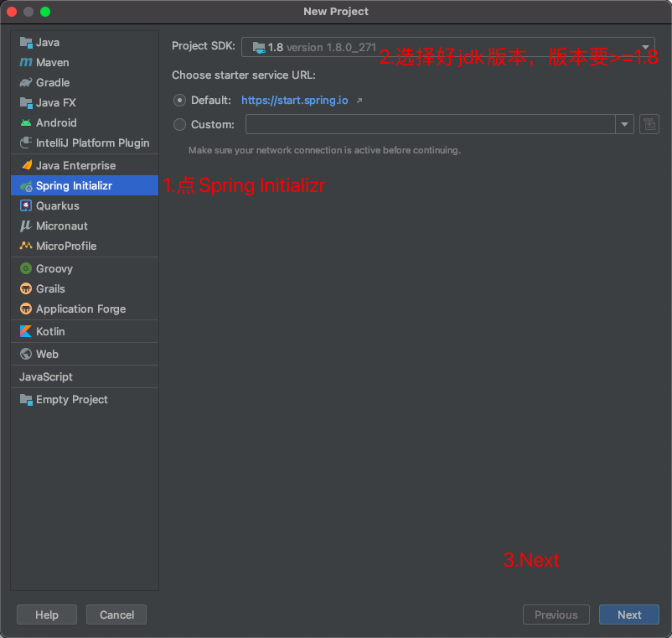The width and height of the screenshot is (672, 638).
Task: Click the 'New Project' window title
Action: point(336,12)
